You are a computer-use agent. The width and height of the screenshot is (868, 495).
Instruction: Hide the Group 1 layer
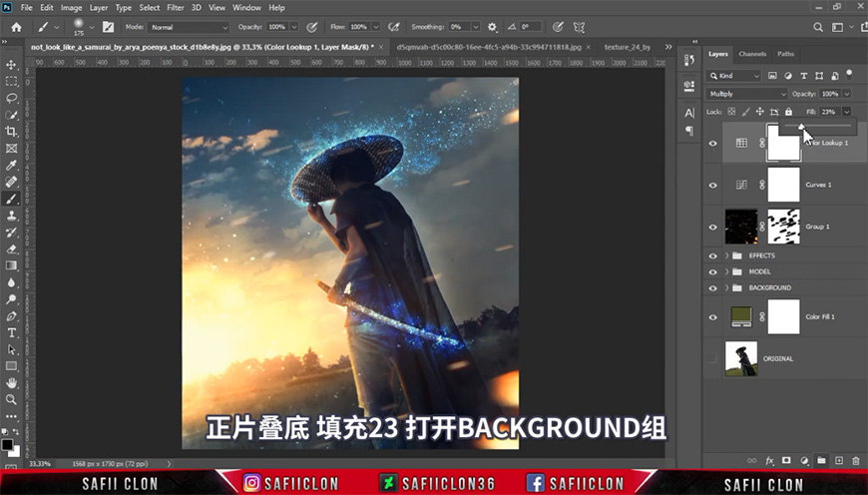pyautogui.click(x=713, y=227)
